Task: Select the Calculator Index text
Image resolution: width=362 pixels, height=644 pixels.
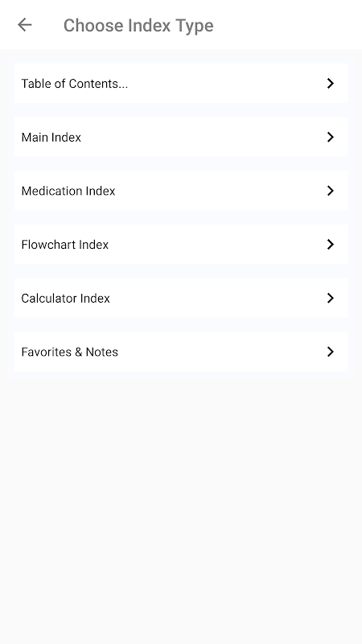Action: tap(66, 298)
